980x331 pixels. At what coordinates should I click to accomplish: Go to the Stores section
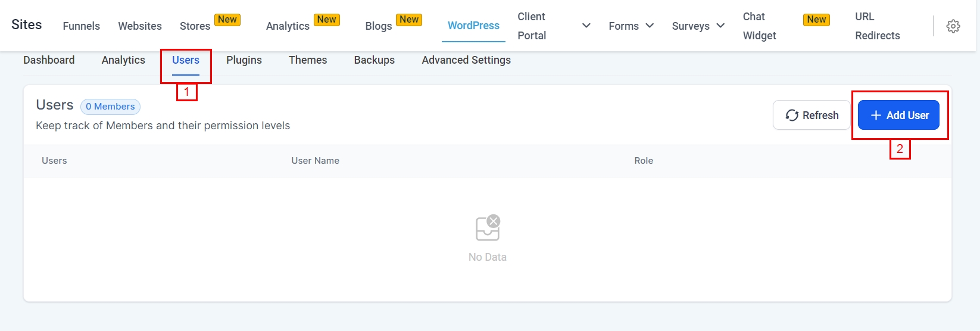[195, 26]
